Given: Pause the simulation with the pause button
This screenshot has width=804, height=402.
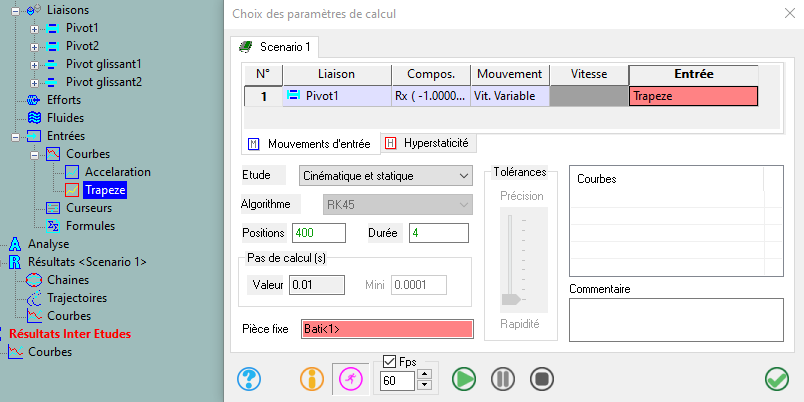Looking at the screenshot, I should pyautogui.click(x=502, y=379).
